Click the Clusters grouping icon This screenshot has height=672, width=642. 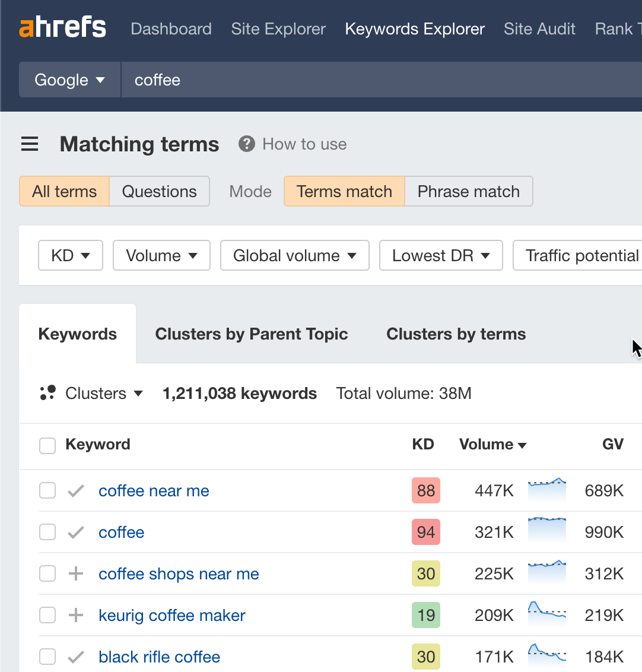[48, 393]
